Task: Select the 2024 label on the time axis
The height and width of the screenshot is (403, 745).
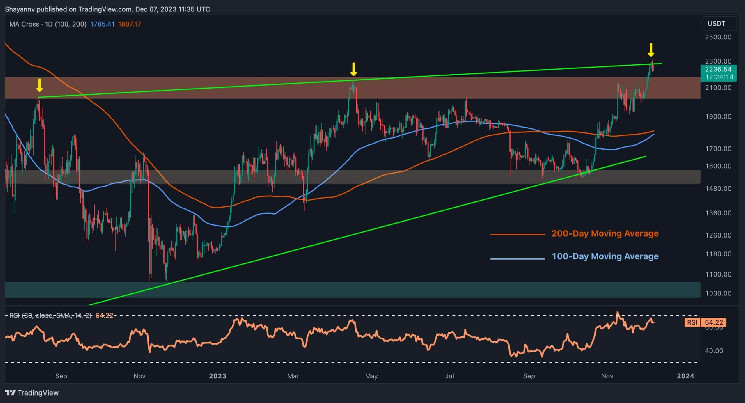Action: point(684,378)
